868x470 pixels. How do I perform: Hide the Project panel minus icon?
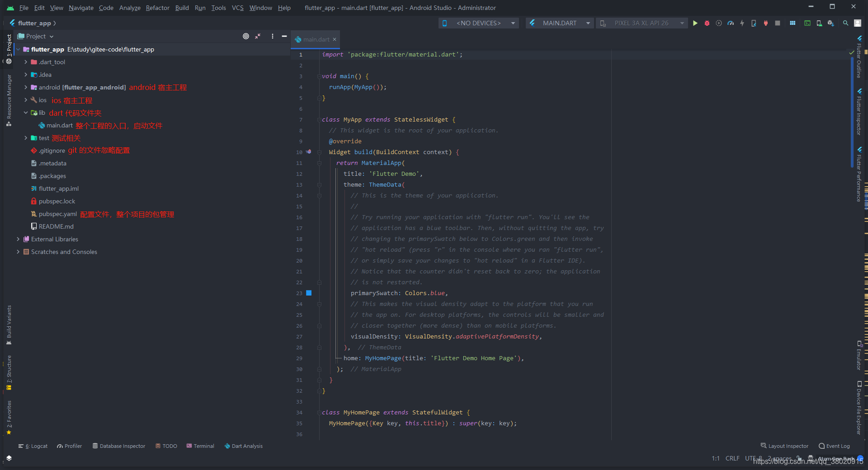[x=284, y=36]
